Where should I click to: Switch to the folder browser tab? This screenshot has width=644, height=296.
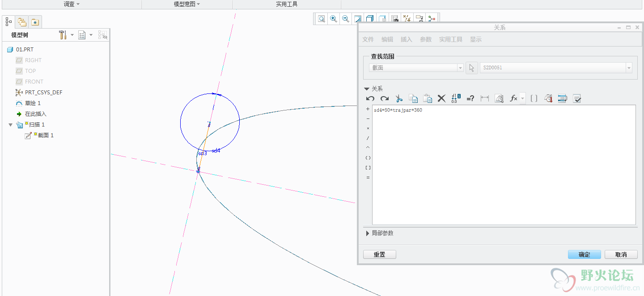coord(22,21)
